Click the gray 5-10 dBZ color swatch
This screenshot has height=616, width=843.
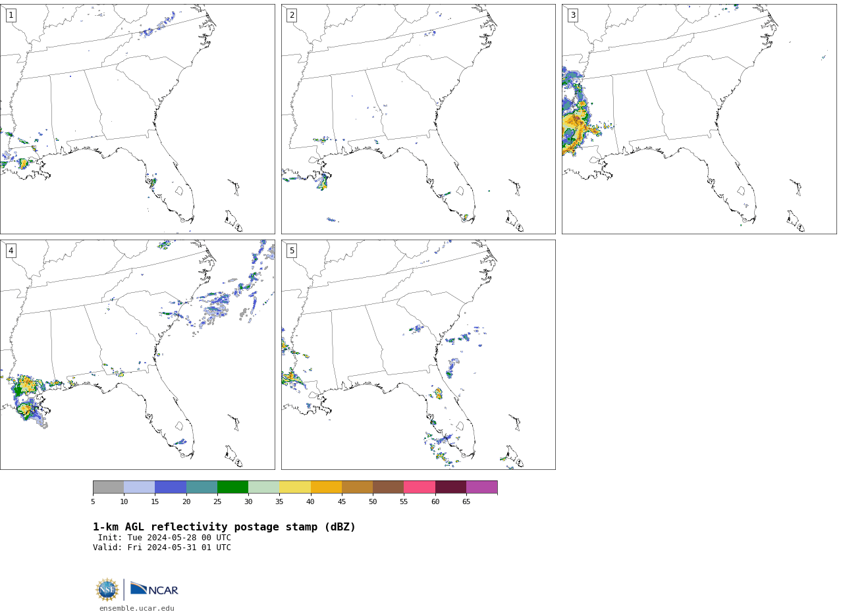(108, 487)
